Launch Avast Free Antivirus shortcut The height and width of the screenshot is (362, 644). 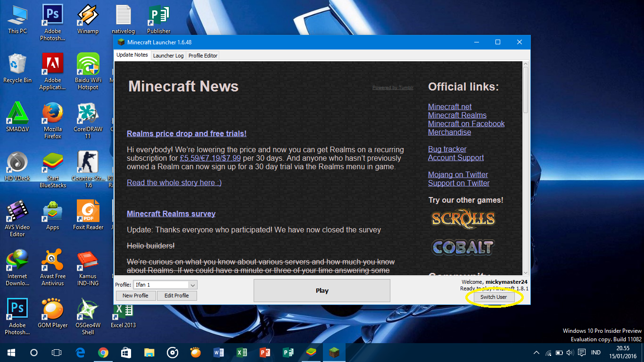(53, 268)
